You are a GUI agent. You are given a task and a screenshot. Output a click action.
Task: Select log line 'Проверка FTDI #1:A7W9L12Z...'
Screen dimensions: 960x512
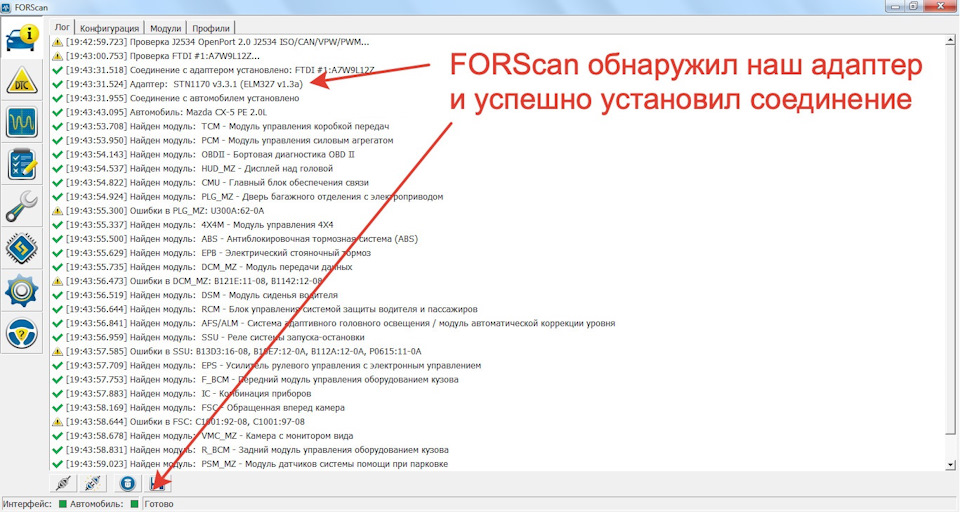point(162,56)
